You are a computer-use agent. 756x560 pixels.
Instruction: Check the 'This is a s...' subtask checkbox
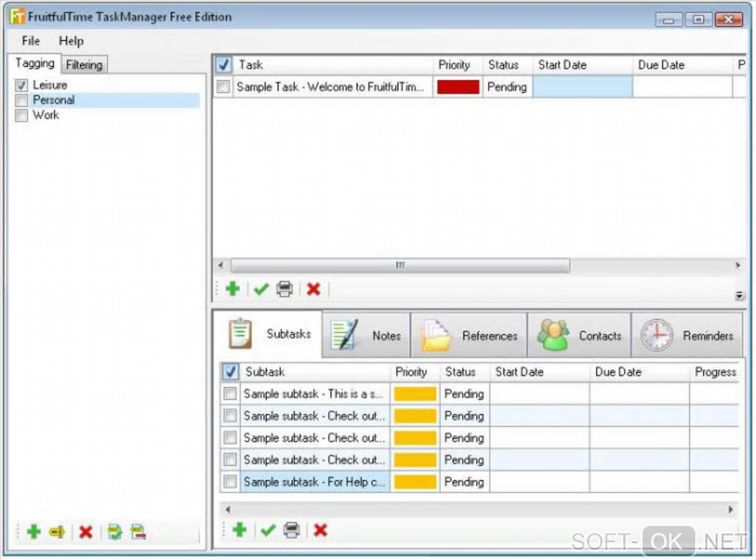pyautogui.click(x=230, y=394)
